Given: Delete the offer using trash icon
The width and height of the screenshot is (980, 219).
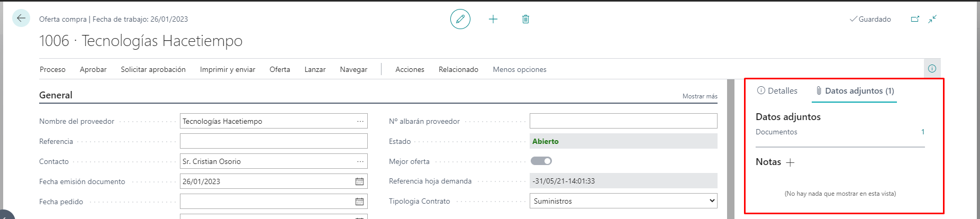Looking at the screenshot, I should pos(525,19).
